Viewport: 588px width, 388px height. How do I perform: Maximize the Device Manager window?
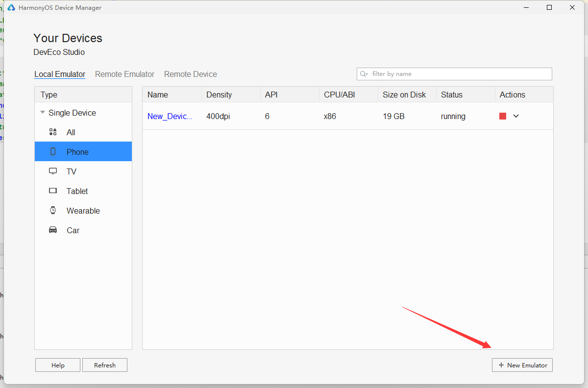coord(549,7)
